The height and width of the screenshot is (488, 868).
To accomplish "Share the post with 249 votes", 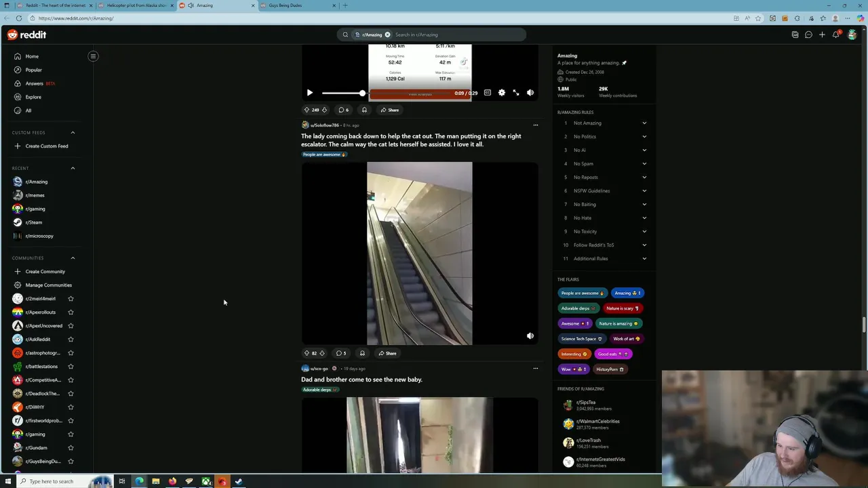I will click(390, 110).
